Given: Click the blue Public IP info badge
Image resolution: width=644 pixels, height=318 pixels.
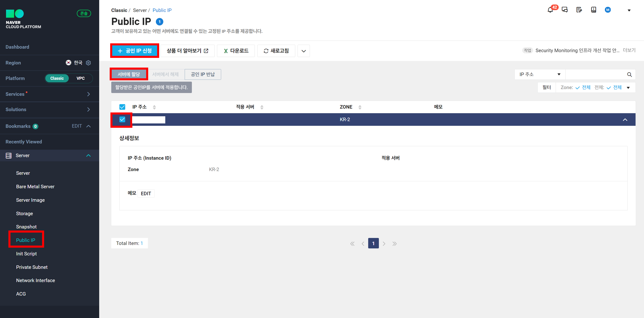Looking at the screenshot, I should [160, 22].
